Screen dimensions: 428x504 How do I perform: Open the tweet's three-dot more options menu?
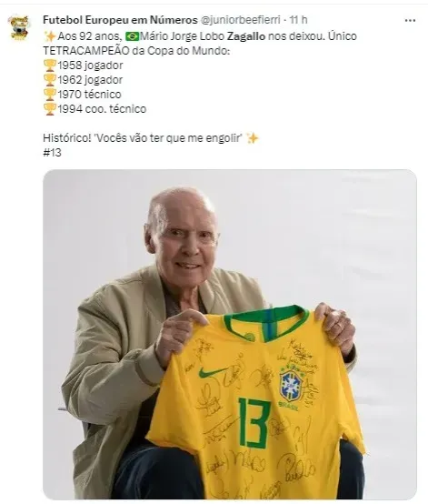pos(410,20)
